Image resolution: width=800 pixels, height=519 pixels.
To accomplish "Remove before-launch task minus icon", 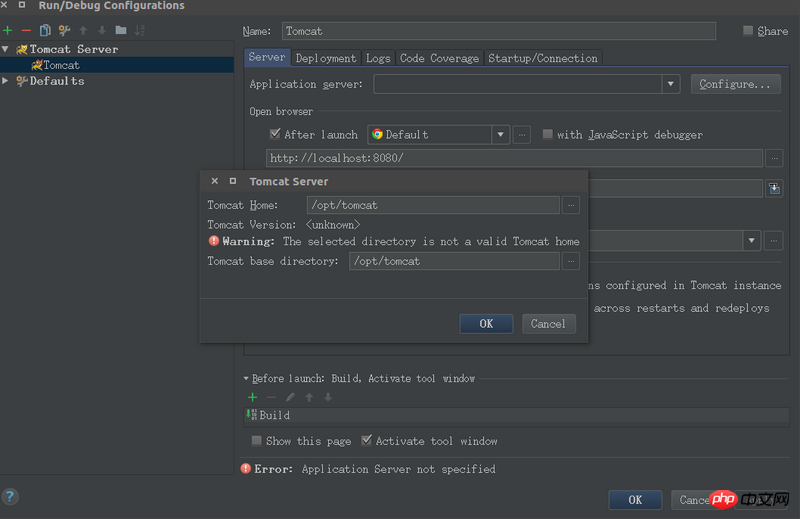I will [x=271, y=397].
